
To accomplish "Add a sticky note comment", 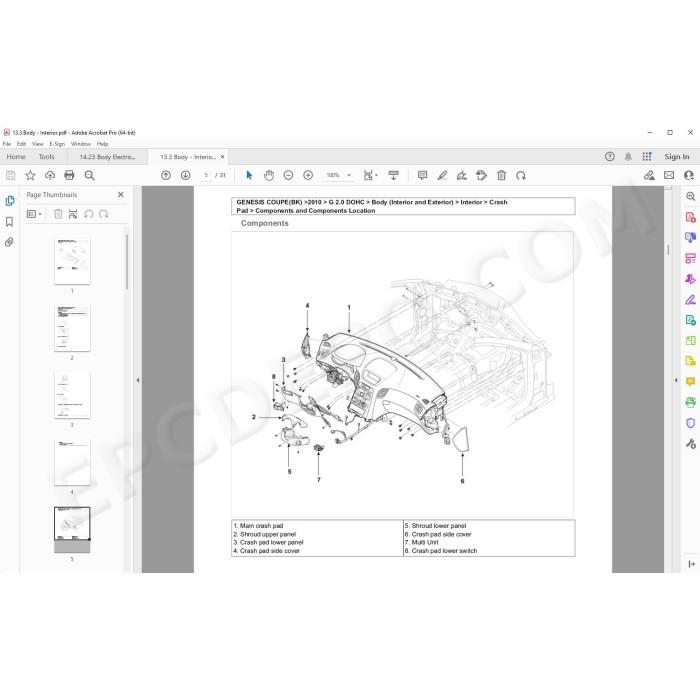I will click(422, 175).
